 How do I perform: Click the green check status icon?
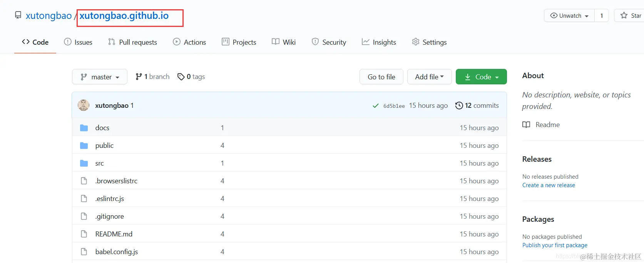(x=375, y=106)
